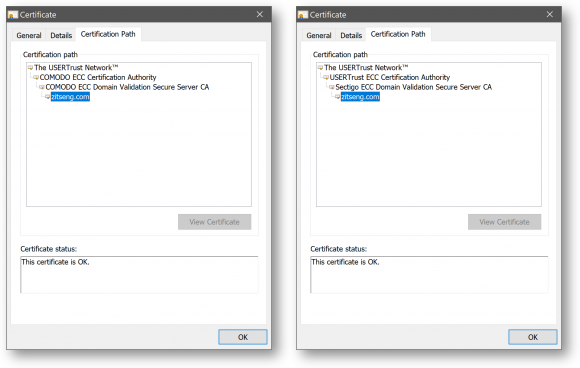
Task: Click certificate icon beside USERTrust ECC Certification Authority
Action: (x=326, y=77)
